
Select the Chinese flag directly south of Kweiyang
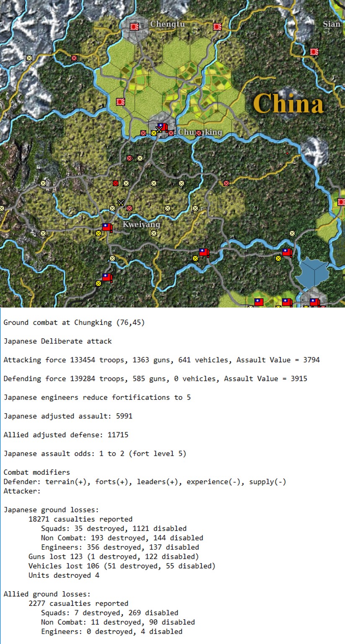(x=107, y=277)
